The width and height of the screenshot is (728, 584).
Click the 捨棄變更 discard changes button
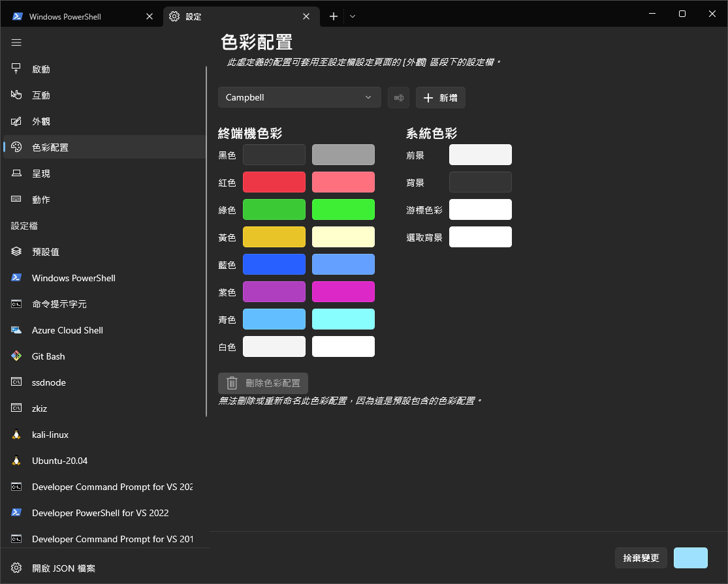tap(641, 557)
